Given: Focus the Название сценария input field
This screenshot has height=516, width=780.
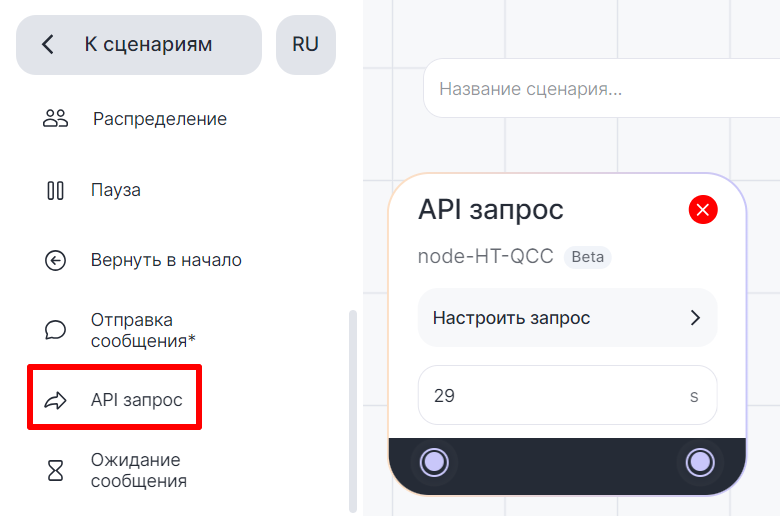Looking at the screenshot, I should [600, 89].
